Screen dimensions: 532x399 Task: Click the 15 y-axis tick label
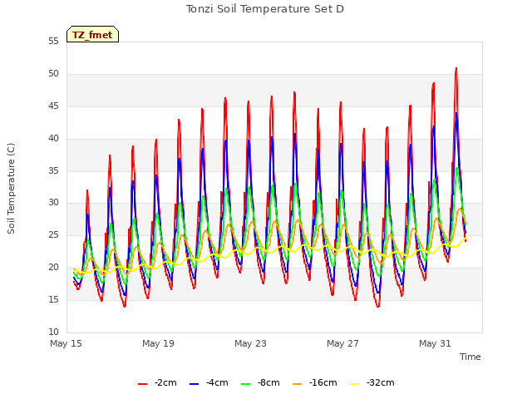(53, 299)
